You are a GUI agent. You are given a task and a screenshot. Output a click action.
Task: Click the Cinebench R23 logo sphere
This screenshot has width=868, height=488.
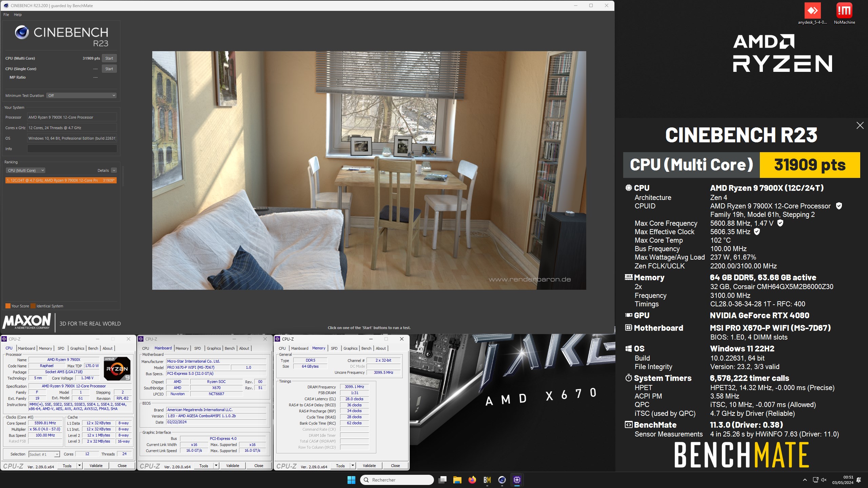tap(22, 33)
